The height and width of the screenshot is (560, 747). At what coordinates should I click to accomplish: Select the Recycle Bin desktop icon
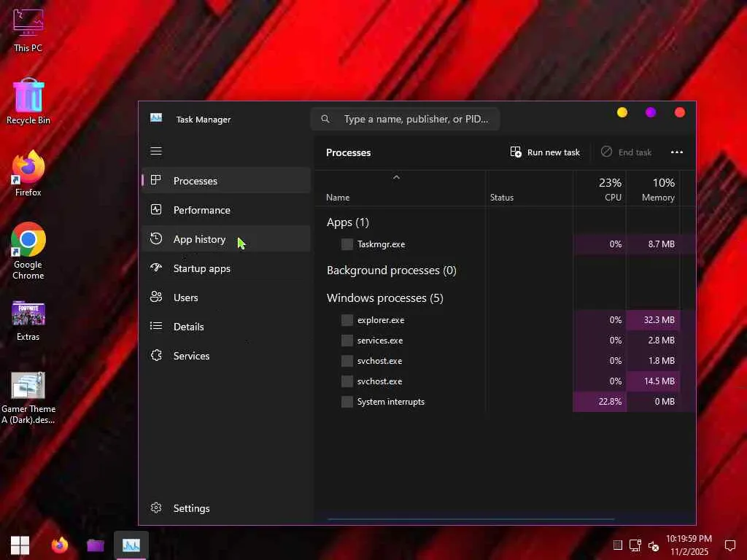point(28,102)
